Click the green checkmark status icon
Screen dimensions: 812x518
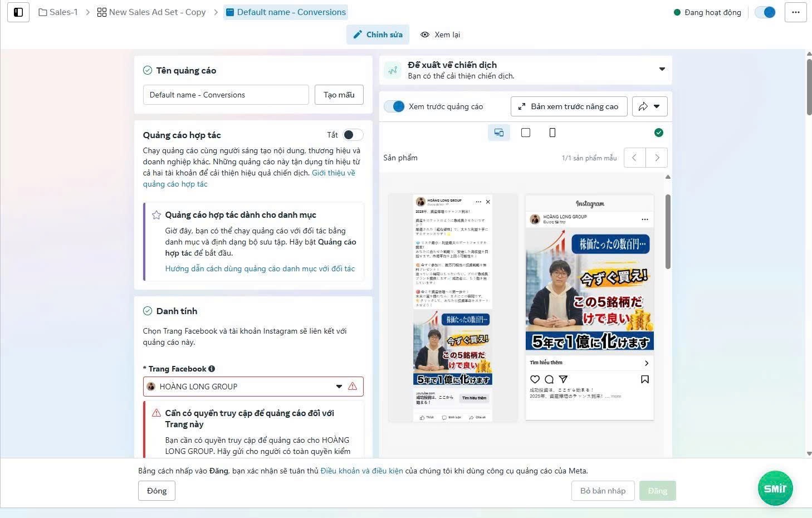point(659,133)
